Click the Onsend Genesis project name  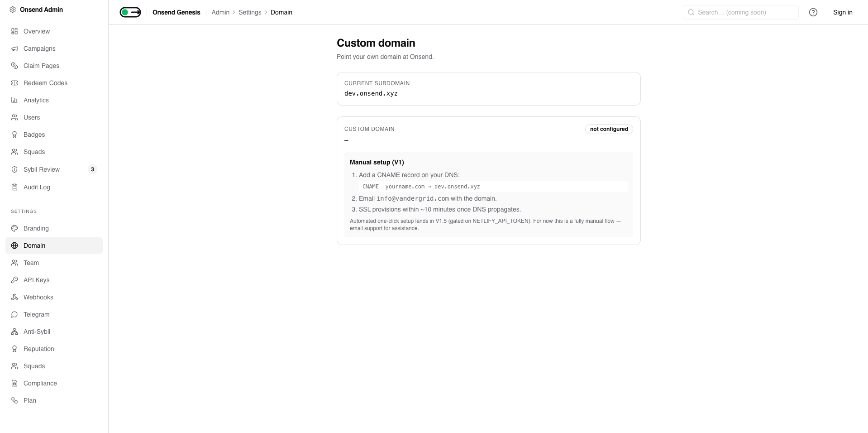click(176, 12)
